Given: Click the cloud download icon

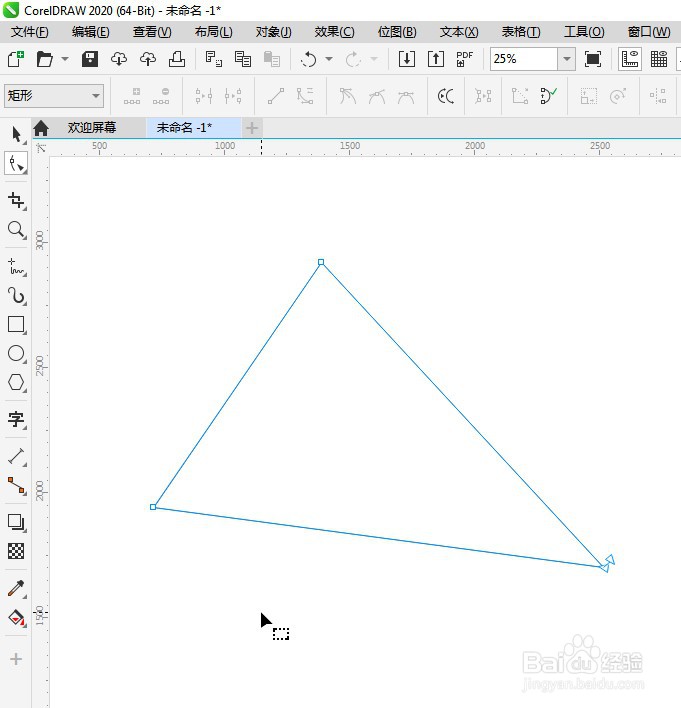Looking at the screenshot, I should pos(119,59).
